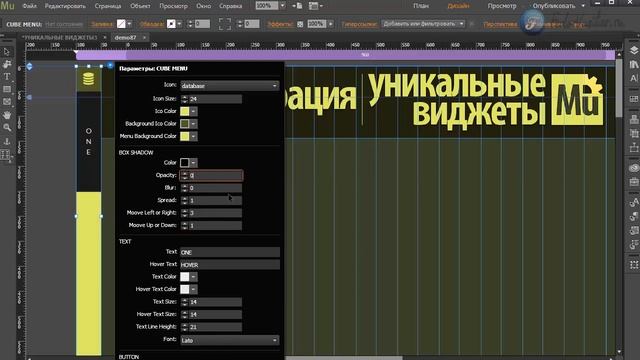Select the Text tool

tap(7, 77)
